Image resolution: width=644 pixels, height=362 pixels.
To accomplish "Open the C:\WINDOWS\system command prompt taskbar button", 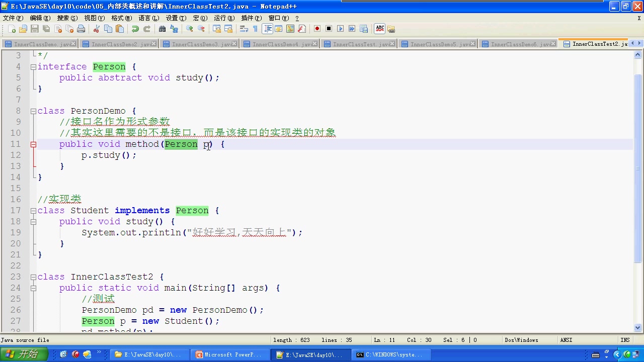I will 392,354.
